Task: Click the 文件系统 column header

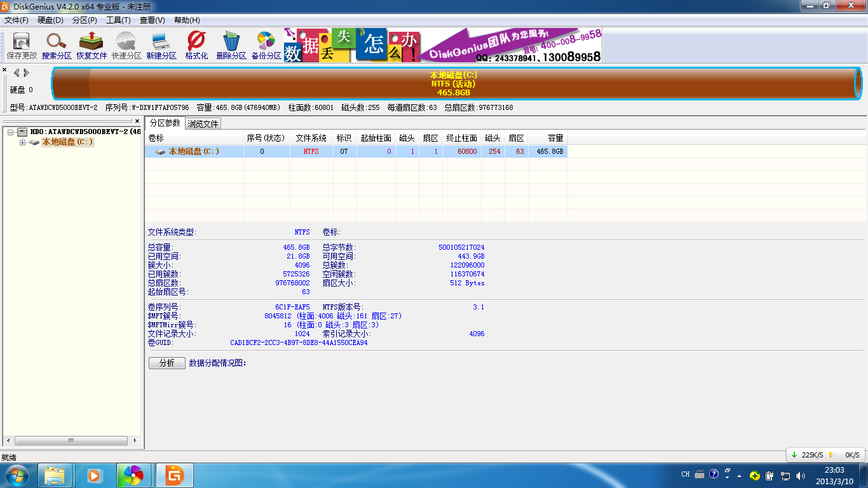Action: pos(311,138)
